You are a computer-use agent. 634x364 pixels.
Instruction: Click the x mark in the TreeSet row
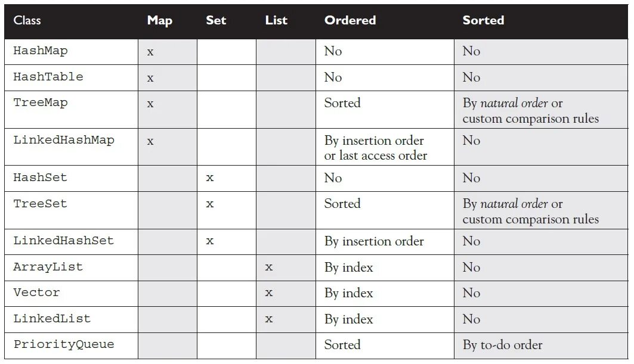point(210,204)
